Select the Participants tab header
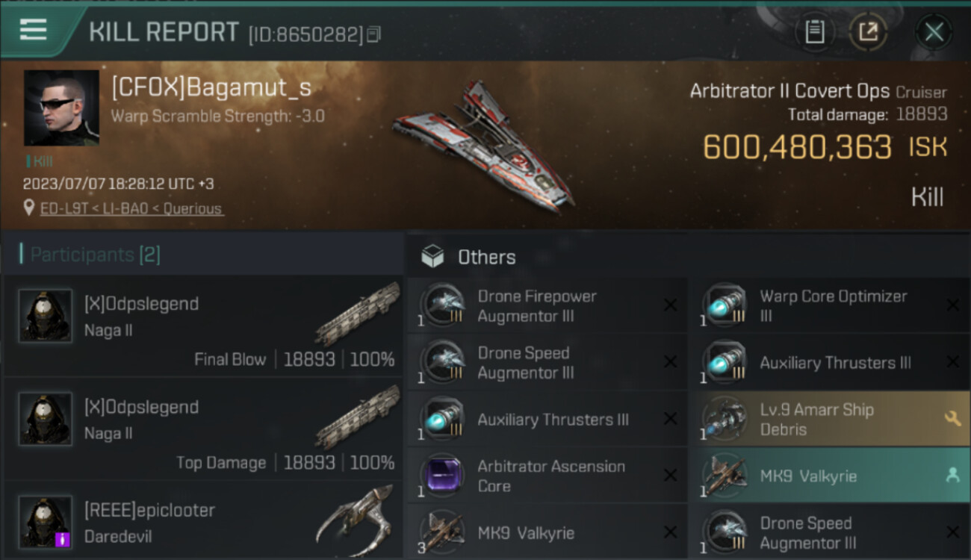The width and height of the screenshot is (971, 560). coord(95,255)
